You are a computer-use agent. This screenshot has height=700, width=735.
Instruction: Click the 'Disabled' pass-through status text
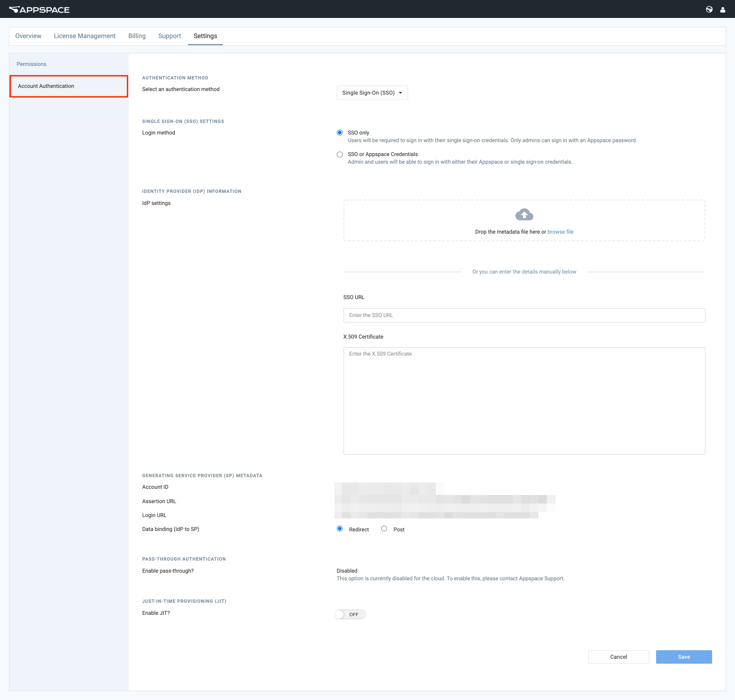(x=347, y=571)
